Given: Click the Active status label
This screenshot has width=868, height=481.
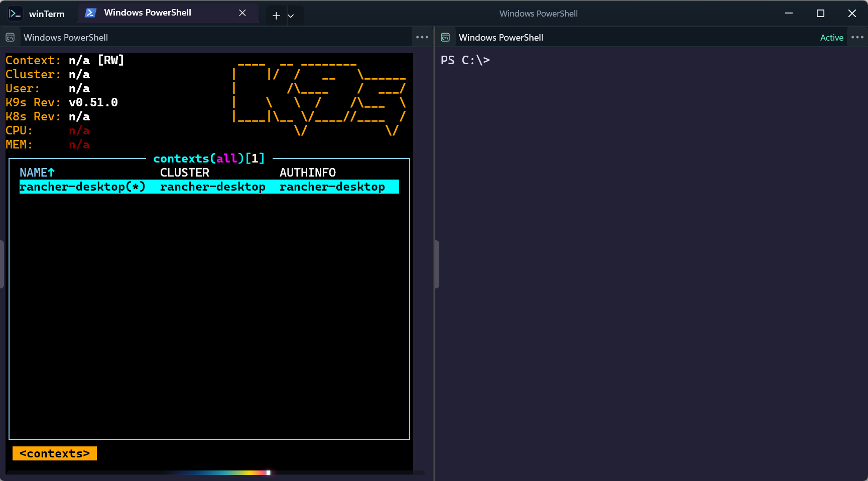Looking at the screenshot, I should (x=831, y=38).
